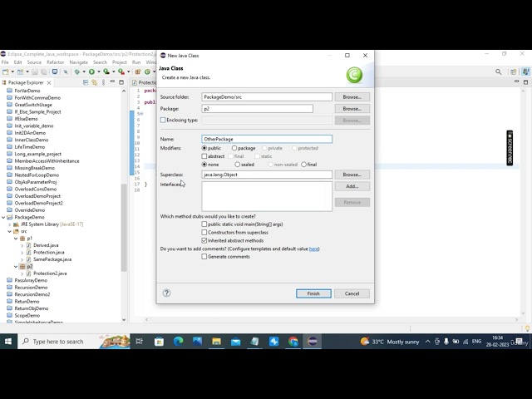Click the Cancel button
Viewport: 532px width, 399px height.
coord(352,293)
